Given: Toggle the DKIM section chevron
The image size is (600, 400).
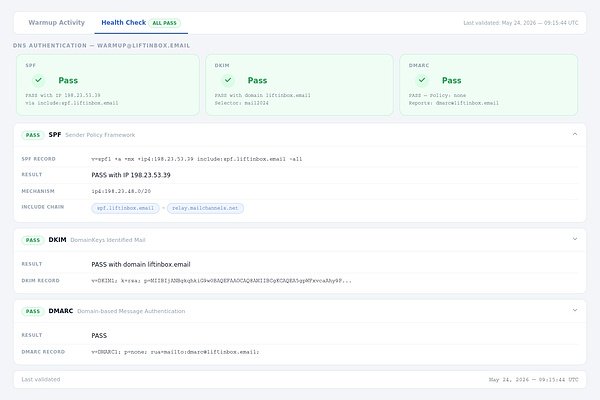Looking at the screenshot, I should [x=575, y=239].
